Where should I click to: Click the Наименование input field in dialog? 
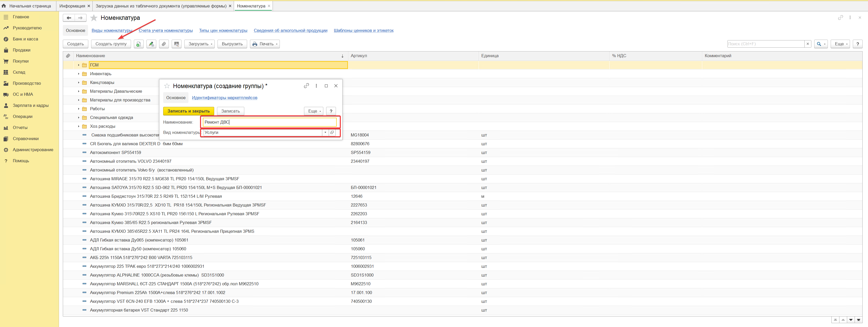tap(270, 122)
